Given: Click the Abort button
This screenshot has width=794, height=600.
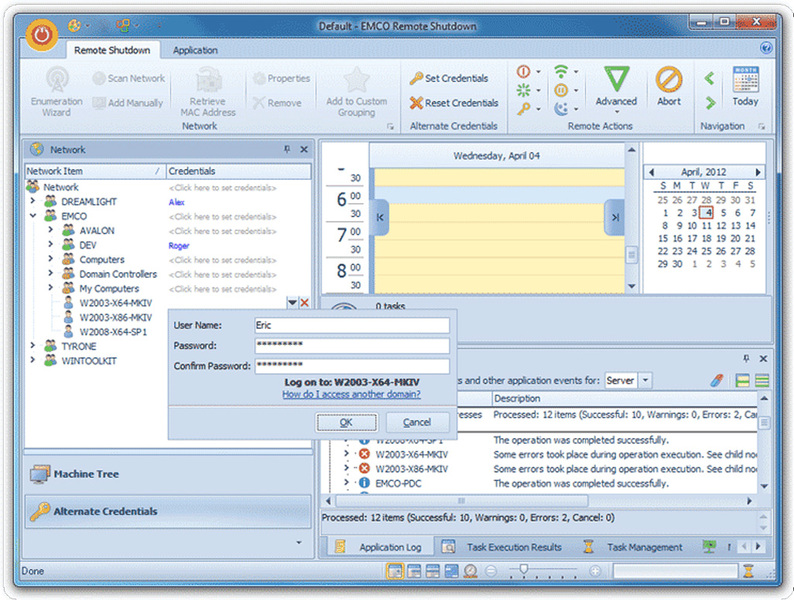Looking at the screenshot, I should coord(668,86).
